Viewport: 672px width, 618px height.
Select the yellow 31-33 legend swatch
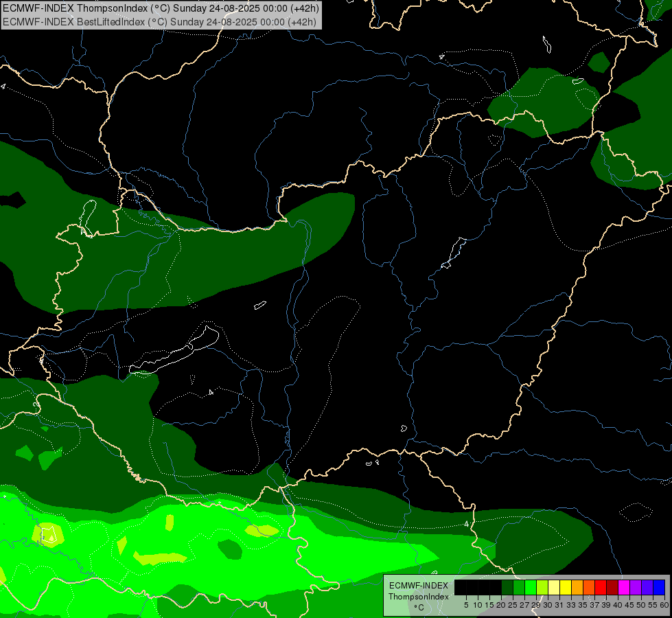[566, 587]
